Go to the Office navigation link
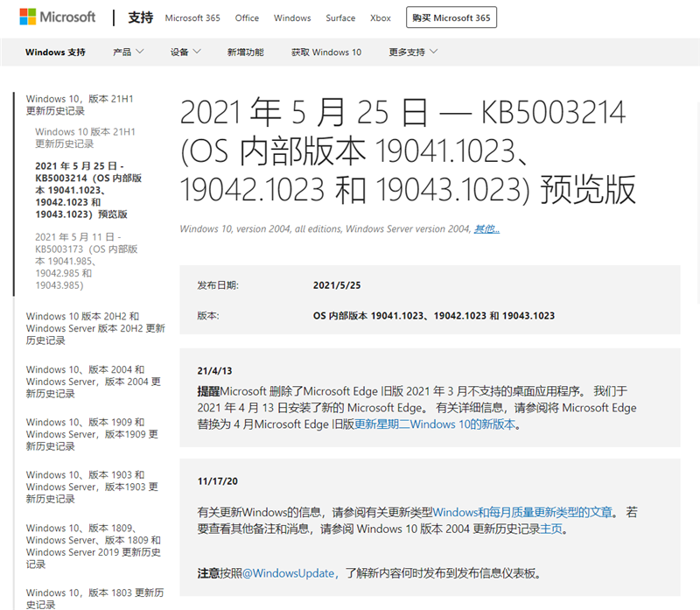700x610 pixels. (x=247, y=18)
